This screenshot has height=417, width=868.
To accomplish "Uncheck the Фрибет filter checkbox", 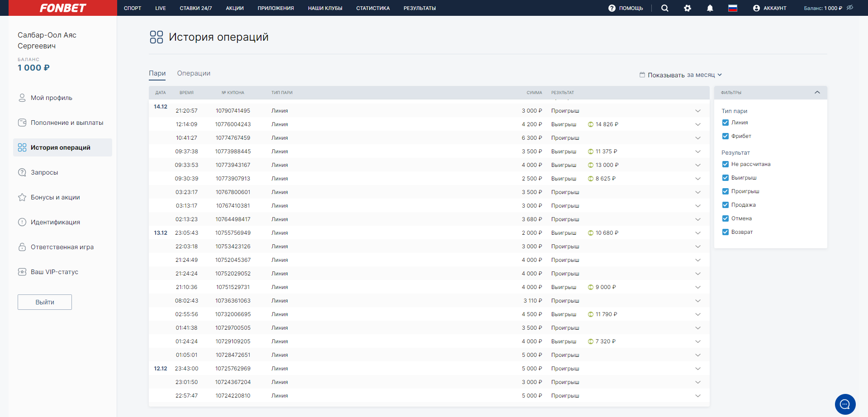I will coord(726,136).
